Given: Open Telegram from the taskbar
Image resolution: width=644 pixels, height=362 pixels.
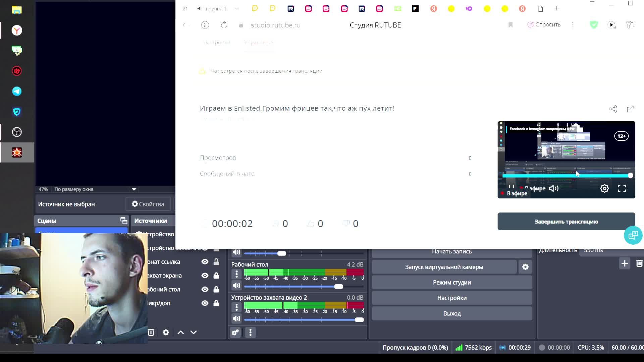Looking at the screenshot, I should 17,91.
